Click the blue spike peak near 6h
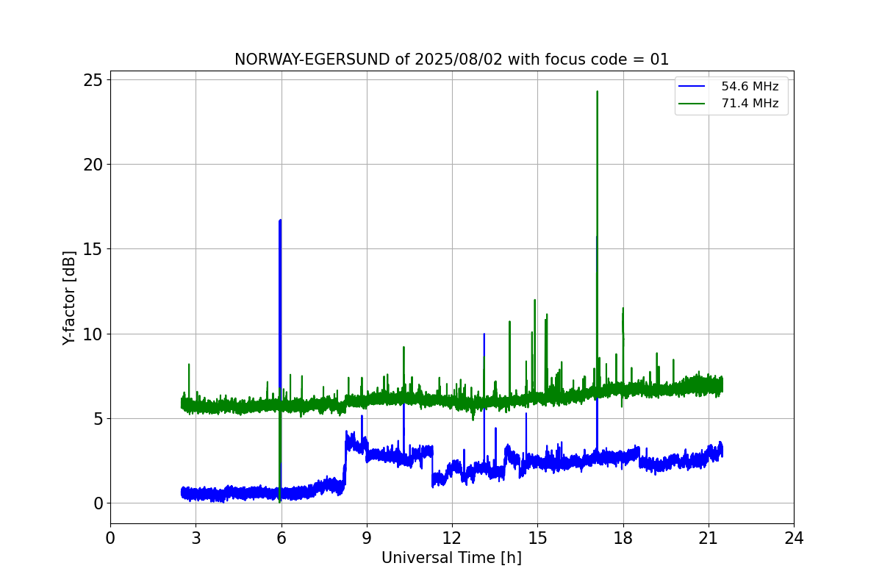882x588 pixels. tap(280, 220)
